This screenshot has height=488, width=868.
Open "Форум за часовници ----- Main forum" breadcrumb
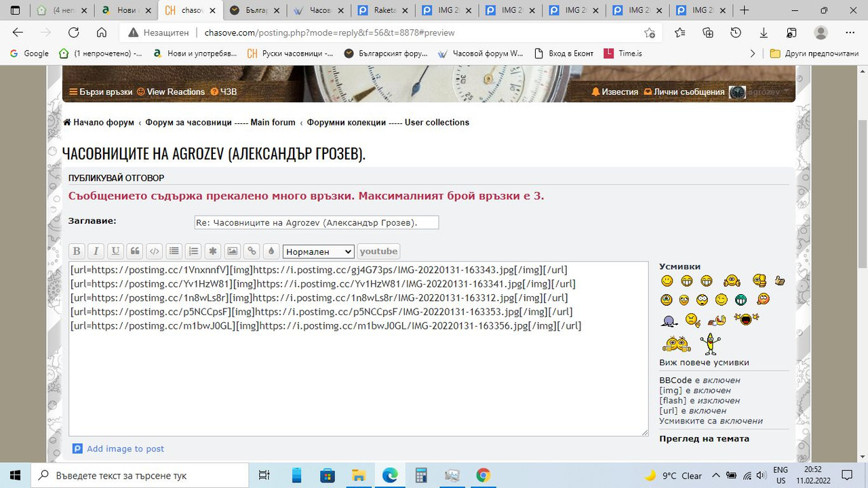click(x=220, y=123)
